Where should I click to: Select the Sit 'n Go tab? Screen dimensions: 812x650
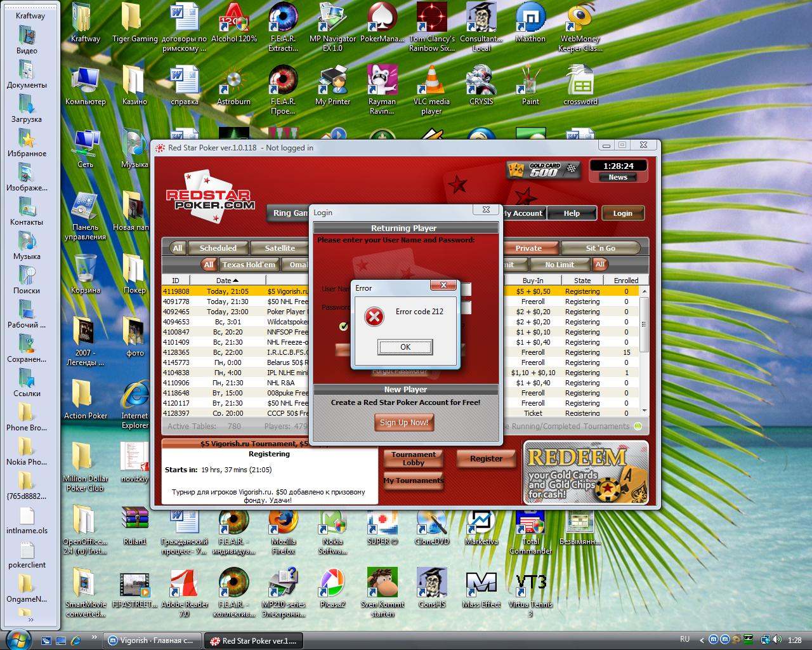[x=600, y=248]
